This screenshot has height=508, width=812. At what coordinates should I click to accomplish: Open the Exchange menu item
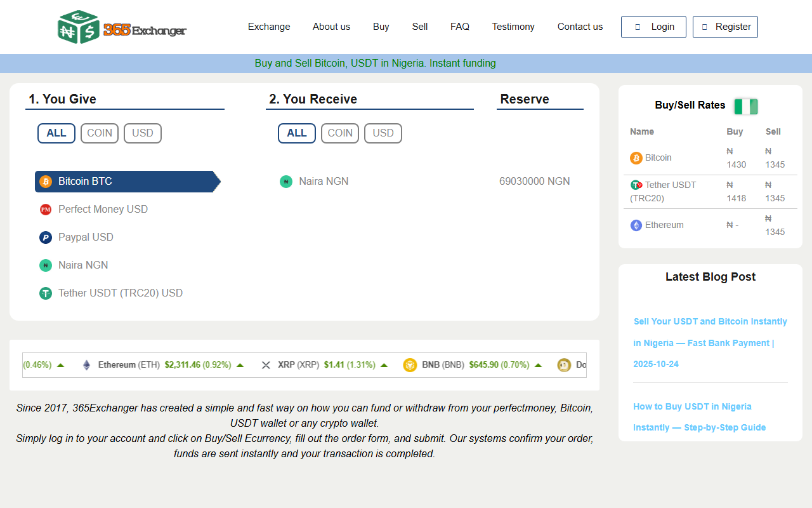269,27
